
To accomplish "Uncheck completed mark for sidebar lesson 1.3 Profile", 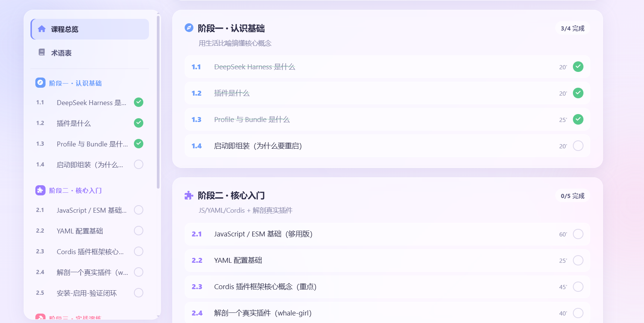I will (x=139, y=143).
